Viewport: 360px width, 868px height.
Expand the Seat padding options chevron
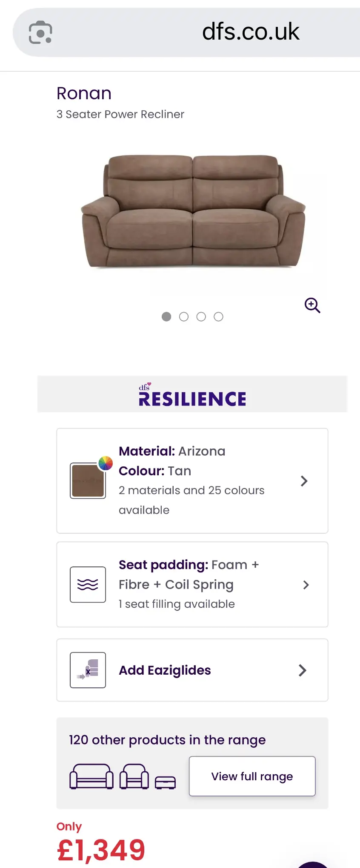pos(306,585)
